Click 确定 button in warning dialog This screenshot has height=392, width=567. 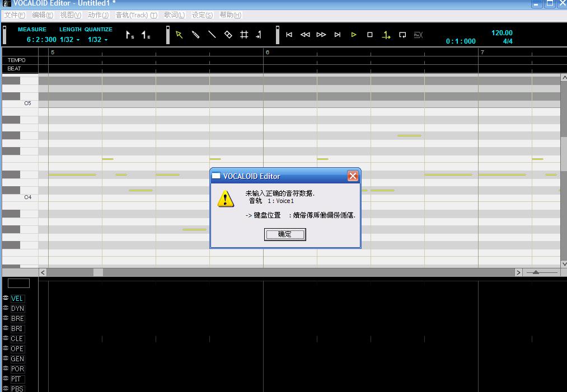(x=285, y=234)
